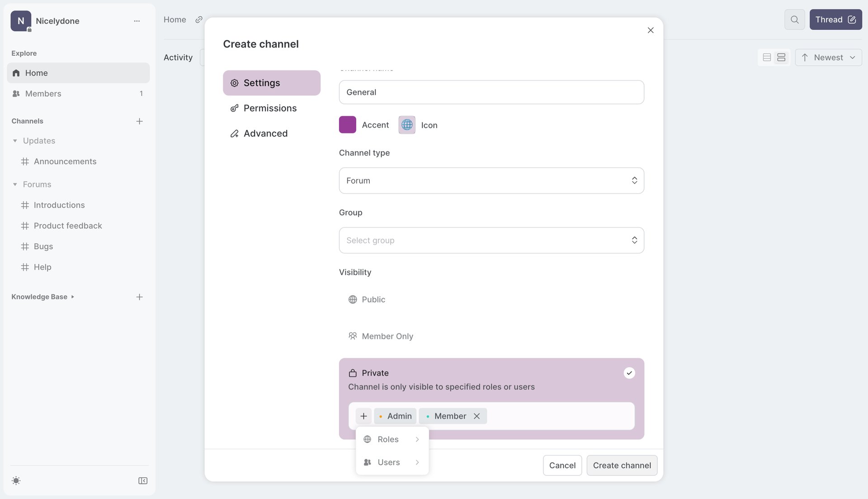The height and width of the screenshot is (499, 868).
Task: Cancel the channel creation dialog
Action: tap(562, 465)
